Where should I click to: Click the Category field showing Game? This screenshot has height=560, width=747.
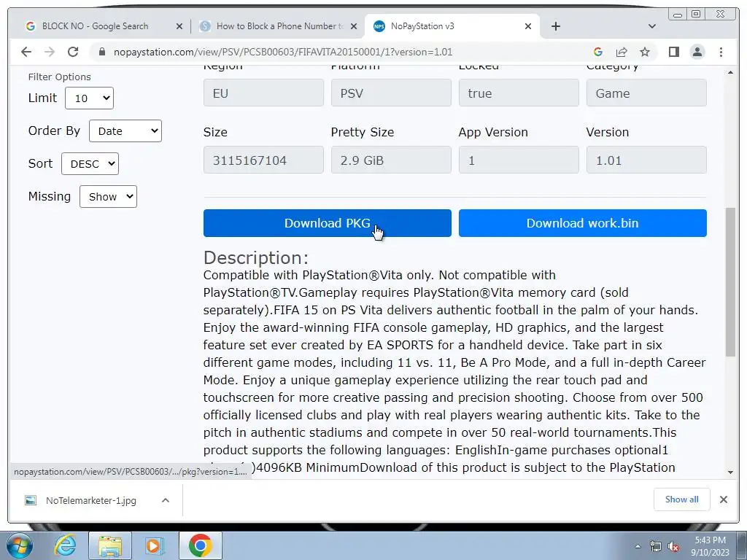(646, 93)
